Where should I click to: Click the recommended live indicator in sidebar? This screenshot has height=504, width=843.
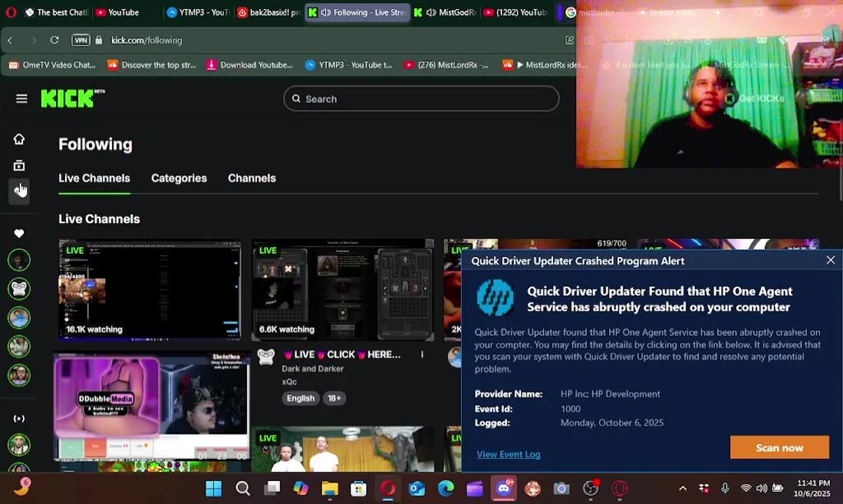pyautogui.click(x=19, y=419)
